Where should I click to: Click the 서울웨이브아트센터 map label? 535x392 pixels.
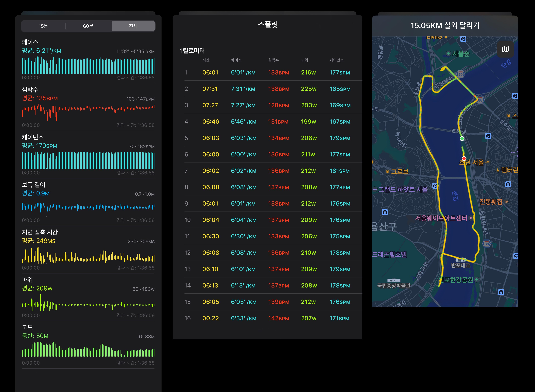[441, 218]
